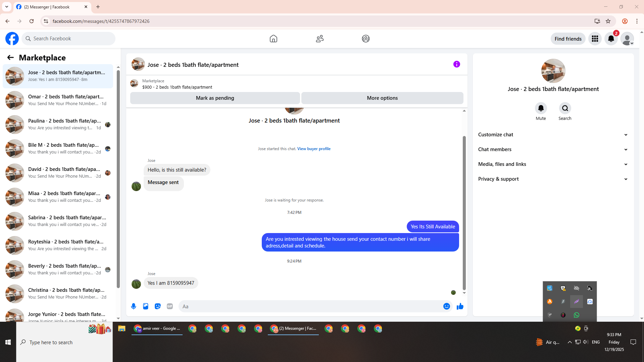
Task: Open Jose profile photo in right panel
Action: (553, 71)
